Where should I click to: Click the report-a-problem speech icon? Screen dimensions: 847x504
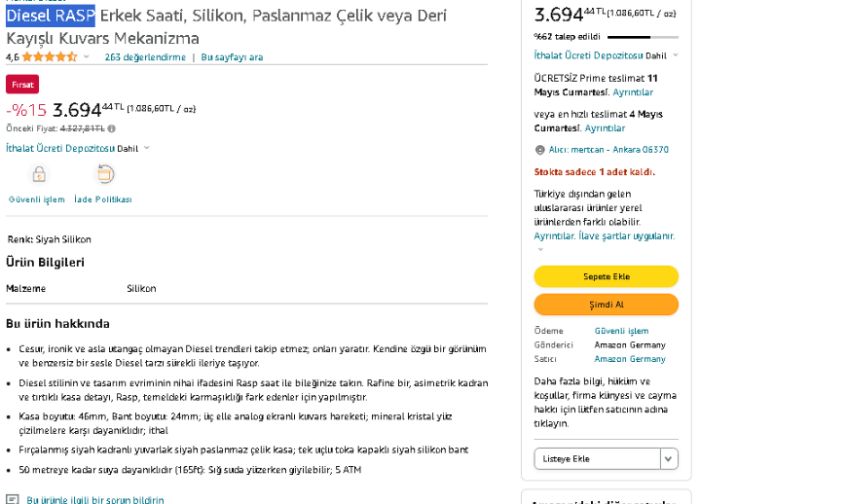[13, 499]
